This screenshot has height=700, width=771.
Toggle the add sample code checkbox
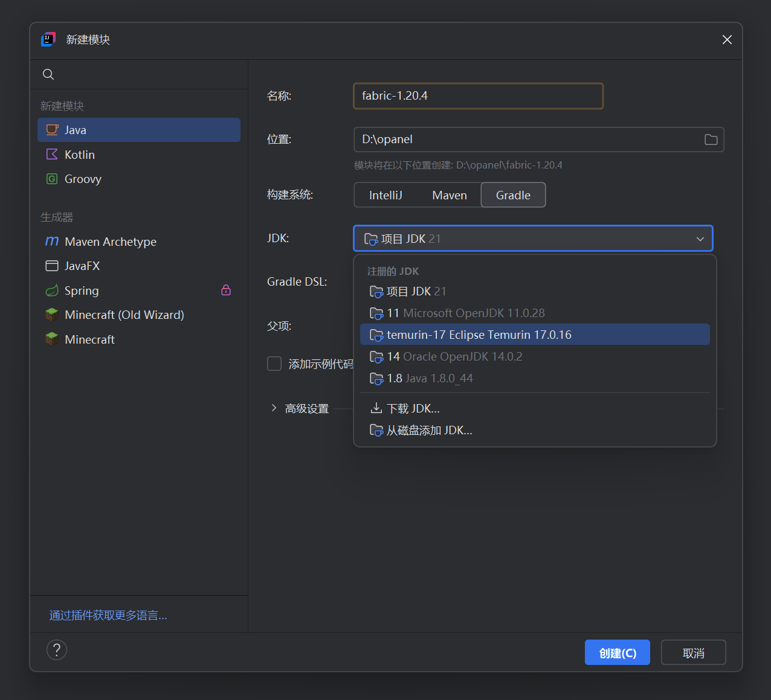pos(274,364)
